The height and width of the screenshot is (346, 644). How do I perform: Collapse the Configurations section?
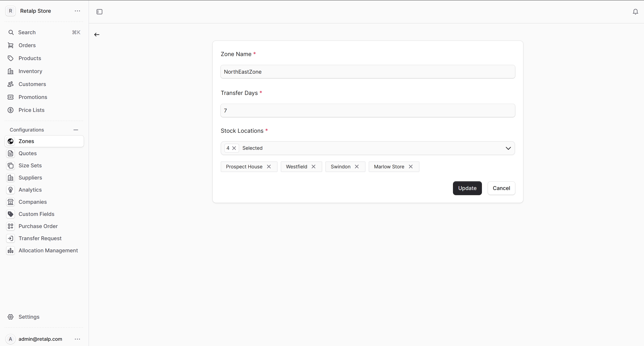pyautogui.click(x=76, y=130)
